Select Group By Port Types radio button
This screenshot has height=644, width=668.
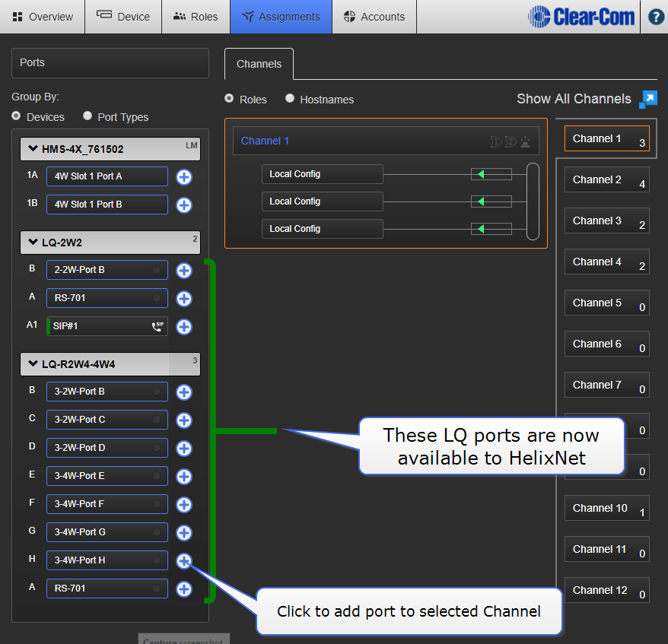(87, 116)
